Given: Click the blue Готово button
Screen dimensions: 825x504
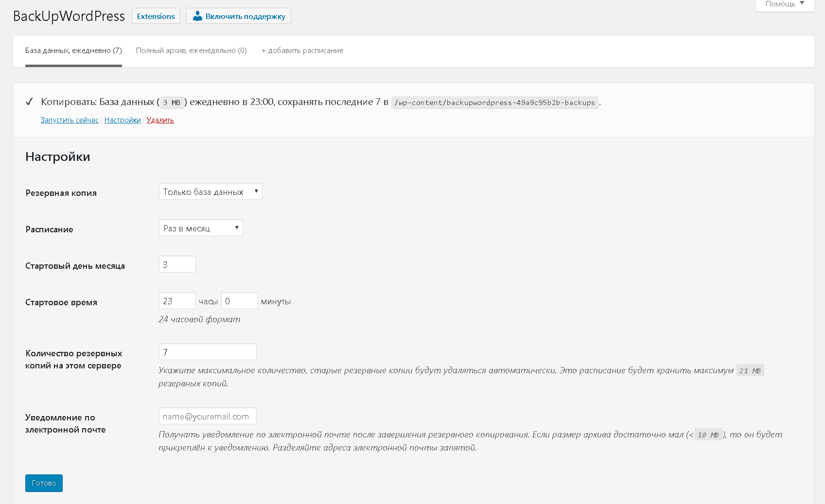Looking at the screenshot, I should (44, 483).
